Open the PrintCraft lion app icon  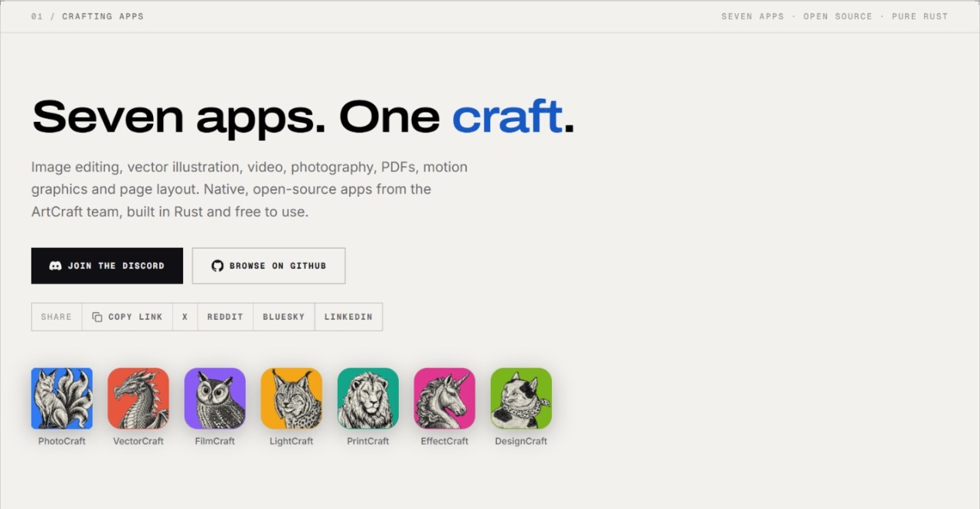click(368, 399)
